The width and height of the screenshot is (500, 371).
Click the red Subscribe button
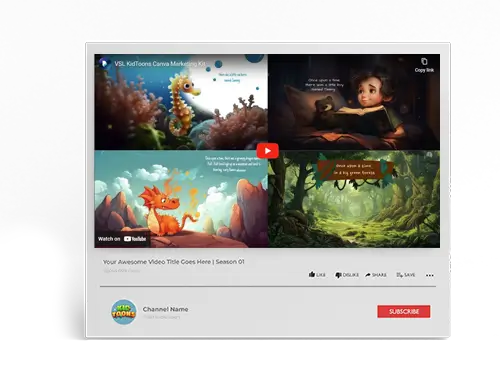click(404, 312)
